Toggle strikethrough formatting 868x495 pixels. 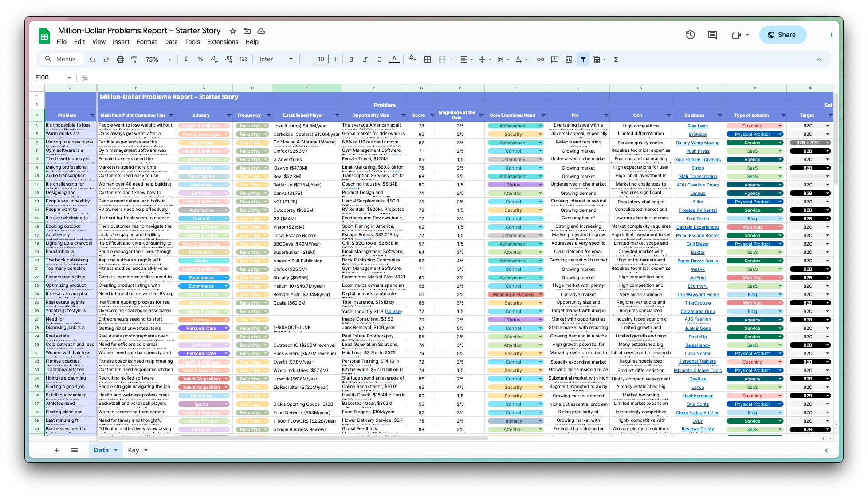point(380,59)
